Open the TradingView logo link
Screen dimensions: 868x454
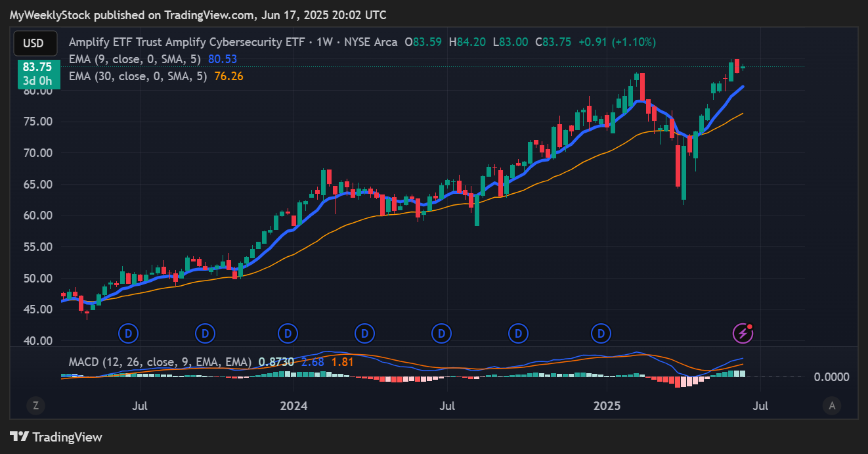click(x=56, y=436)
